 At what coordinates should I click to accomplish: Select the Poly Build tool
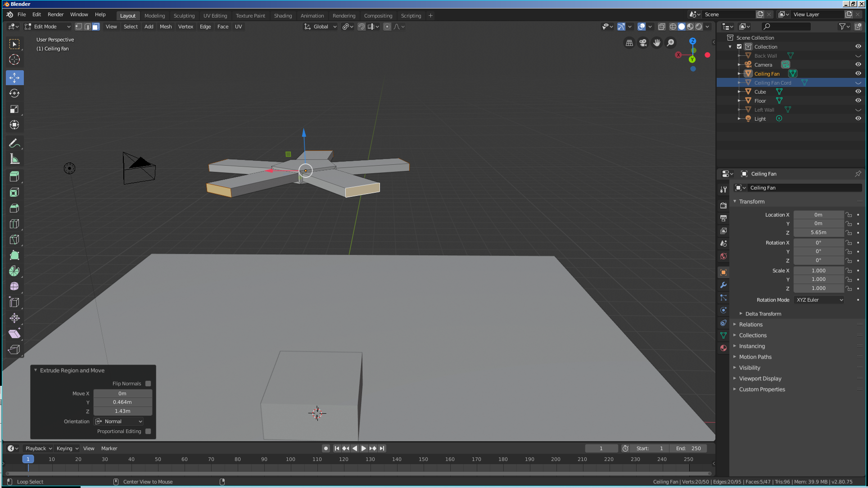click(x=14, y=255)
